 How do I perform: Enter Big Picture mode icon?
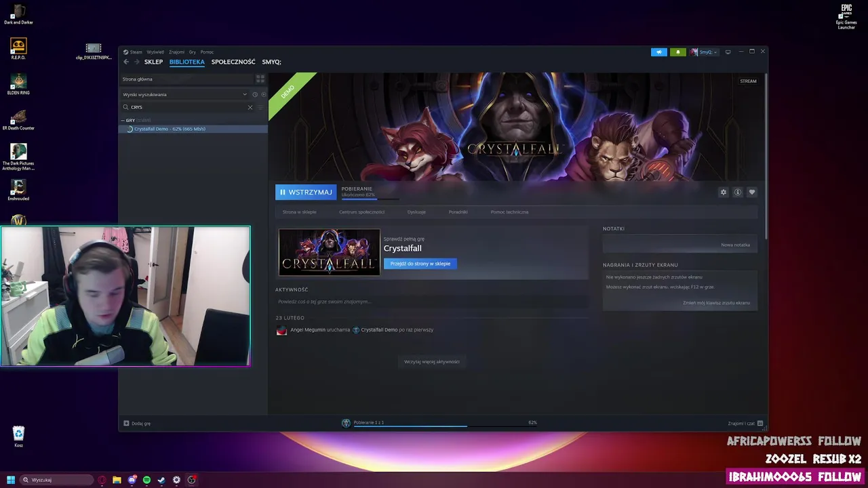click(728, 52)
